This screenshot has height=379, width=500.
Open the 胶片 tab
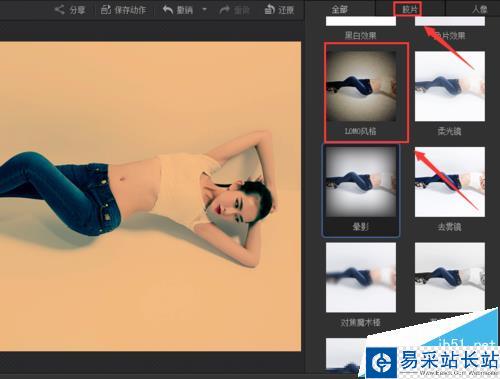point(409,9)
